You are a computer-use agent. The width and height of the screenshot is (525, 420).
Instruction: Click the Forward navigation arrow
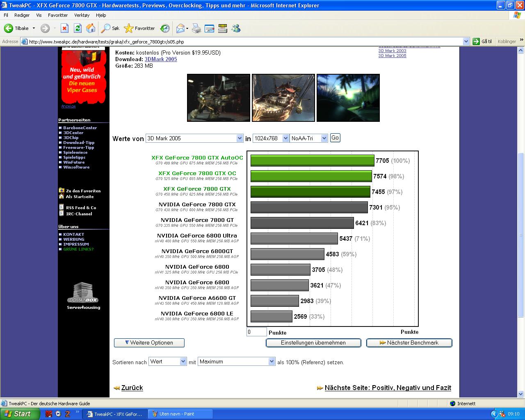pos(45,28)
